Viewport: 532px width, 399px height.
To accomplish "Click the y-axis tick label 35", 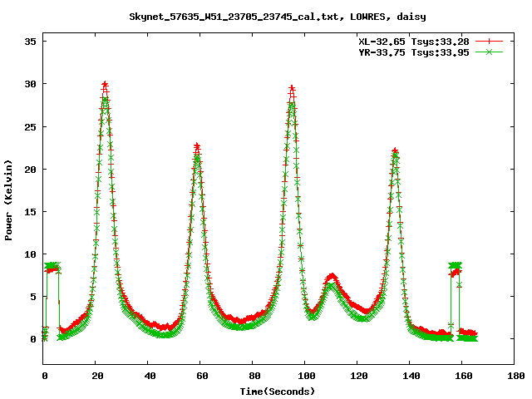I will coord(30,42).
